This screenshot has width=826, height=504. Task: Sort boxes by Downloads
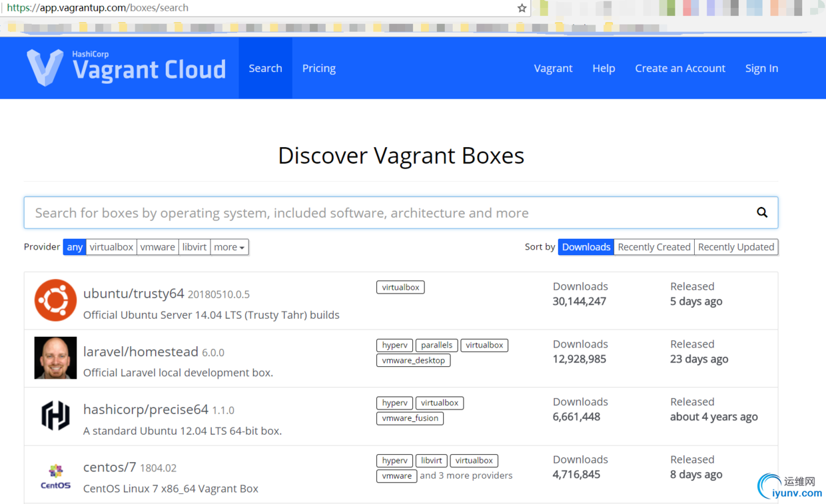[586, 247]
